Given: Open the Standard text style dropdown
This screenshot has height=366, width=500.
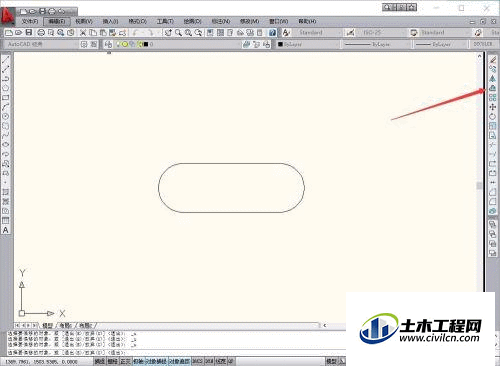Looking at the screenshot, I should click(318, 33).
